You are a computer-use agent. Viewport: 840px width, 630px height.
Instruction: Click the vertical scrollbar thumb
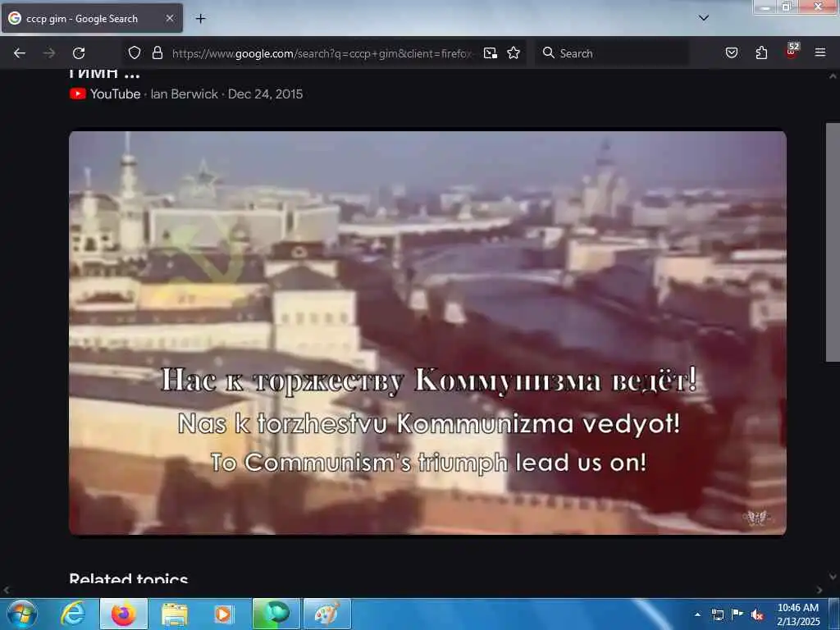pyautogui.click(x=833, y=242)
